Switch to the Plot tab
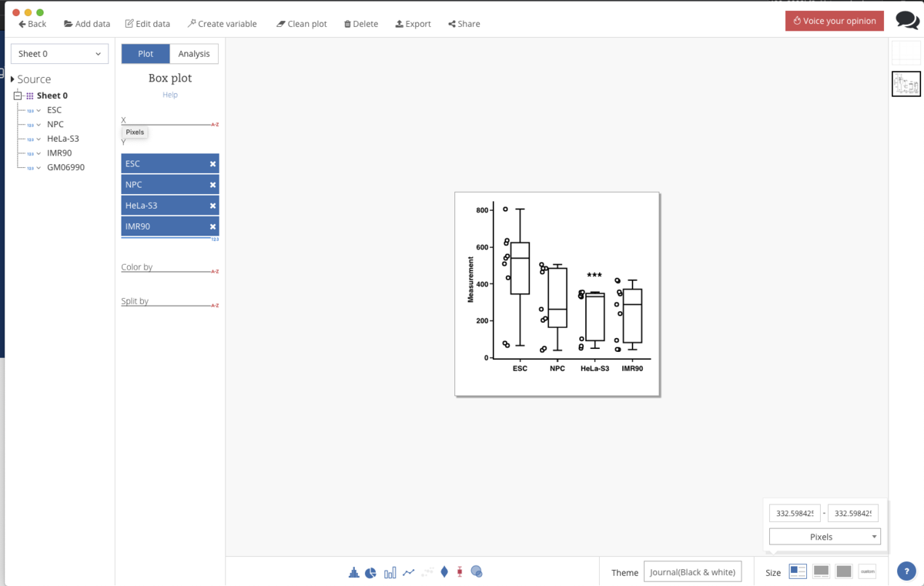Viewport: 924px width, 586px height. (146, 53)
